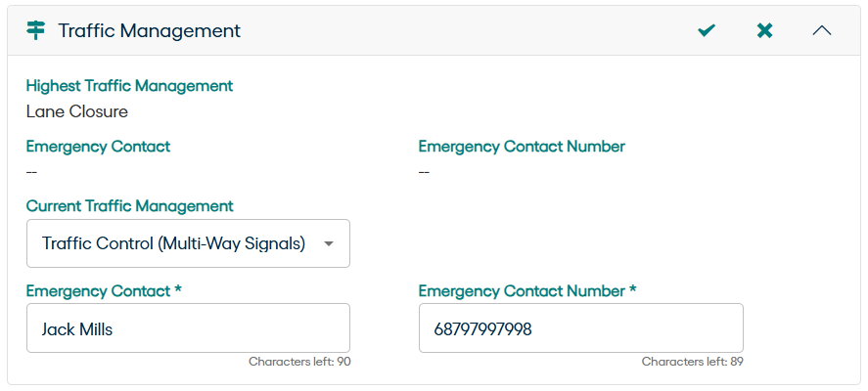868x391 pixels.
Task: Click the required Emergency Contact Number * label
Action: tap(527, 291)
